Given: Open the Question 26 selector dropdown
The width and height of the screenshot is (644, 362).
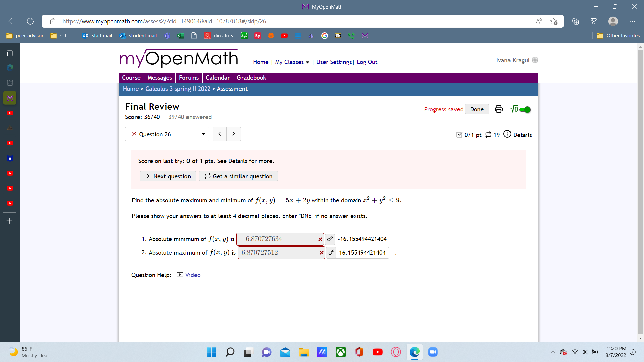Looking at the screenshot, I should [x=167, y=134].
